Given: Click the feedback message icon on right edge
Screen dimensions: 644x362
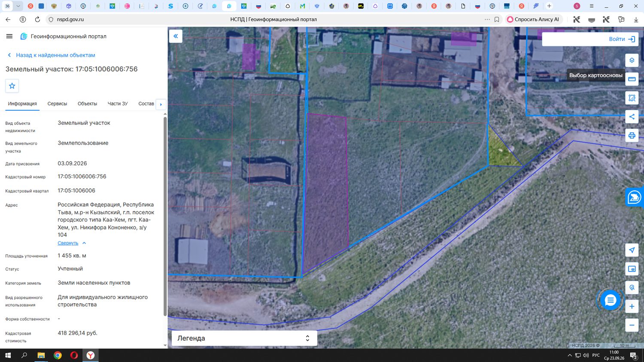Looking at the screenshot, I should point(635,197).
